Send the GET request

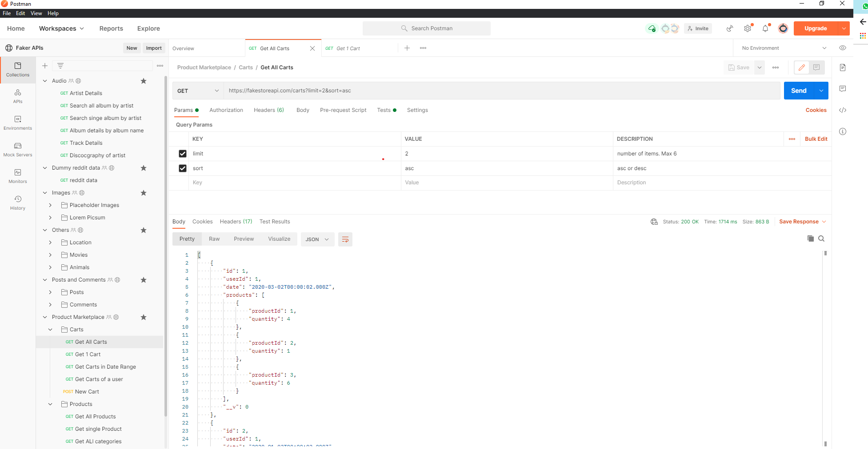799,91
